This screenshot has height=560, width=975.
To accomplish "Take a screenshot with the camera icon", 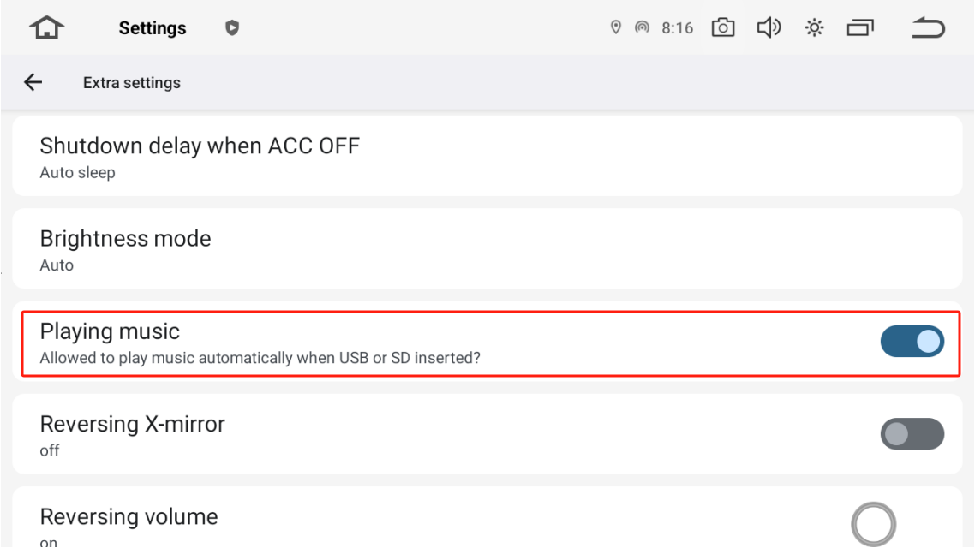I will tap(722, 27).
